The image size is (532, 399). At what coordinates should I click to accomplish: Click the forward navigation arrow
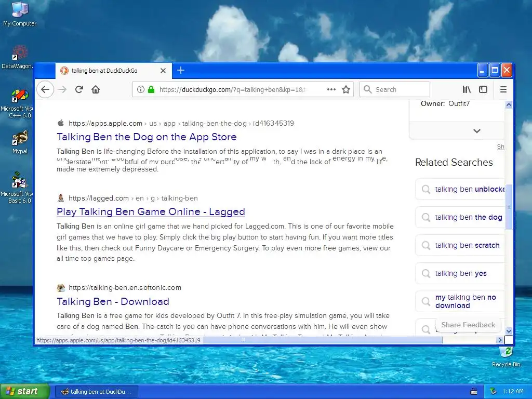[62, 89]
